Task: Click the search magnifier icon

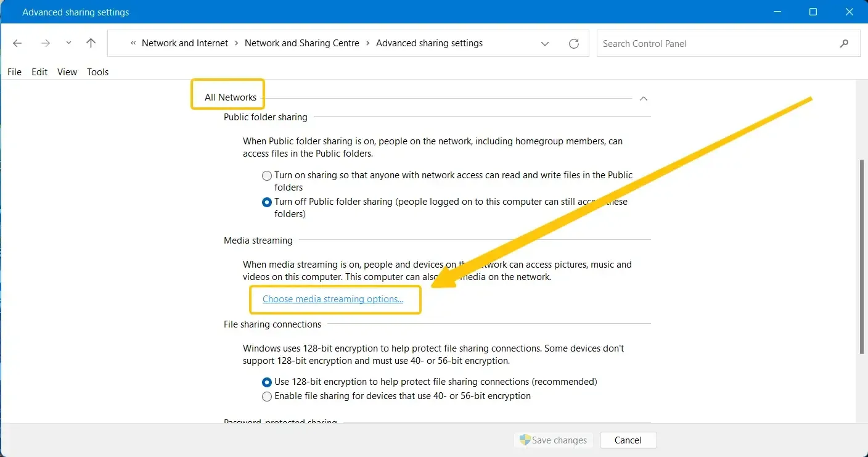Action: 844,44
